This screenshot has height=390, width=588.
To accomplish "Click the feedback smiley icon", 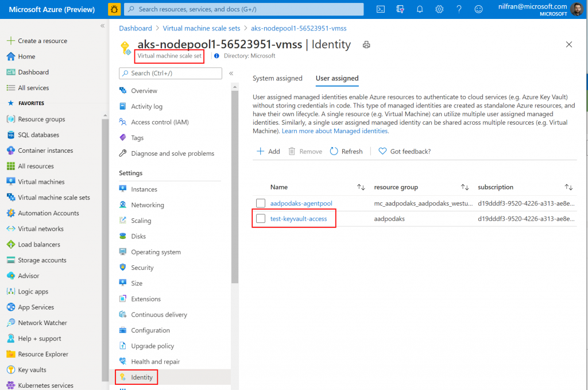I will pyautogui.click(x=478, y=9).
